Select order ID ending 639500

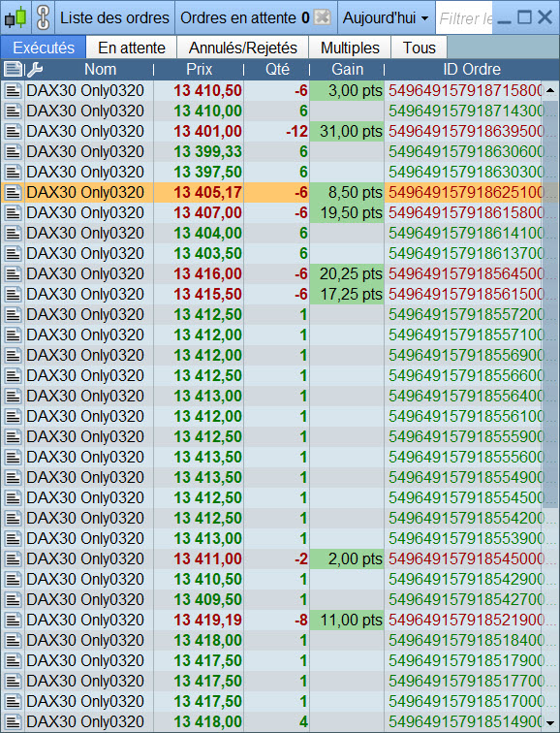[466, 131]
